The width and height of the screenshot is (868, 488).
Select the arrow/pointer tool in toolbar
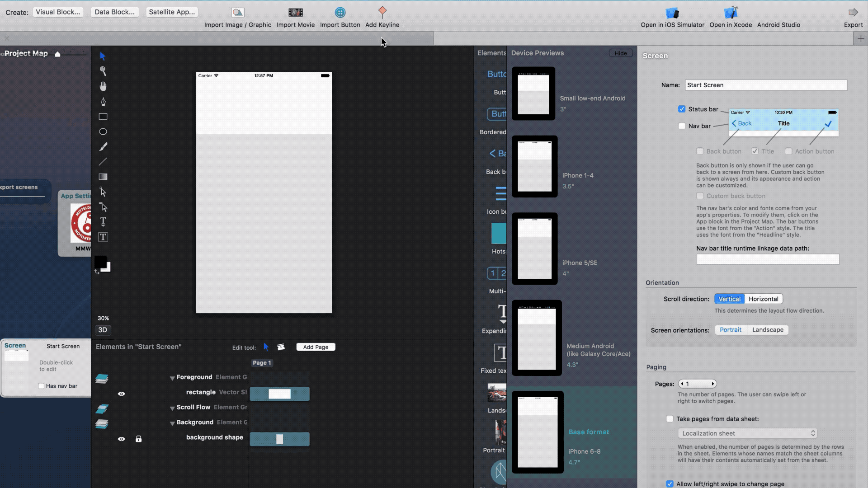tap(103, 56)
